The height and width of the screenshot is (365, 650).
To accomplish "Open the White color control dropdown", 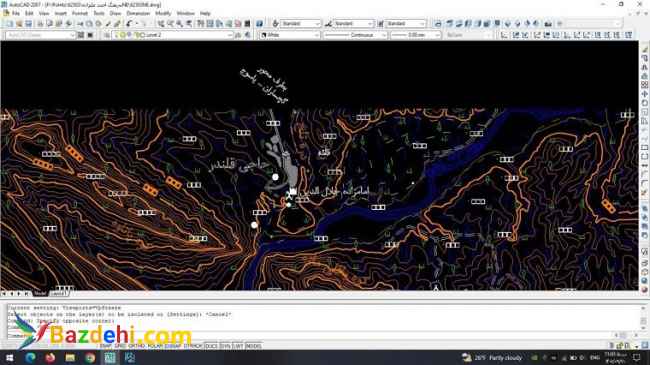I will click(290, 35).
